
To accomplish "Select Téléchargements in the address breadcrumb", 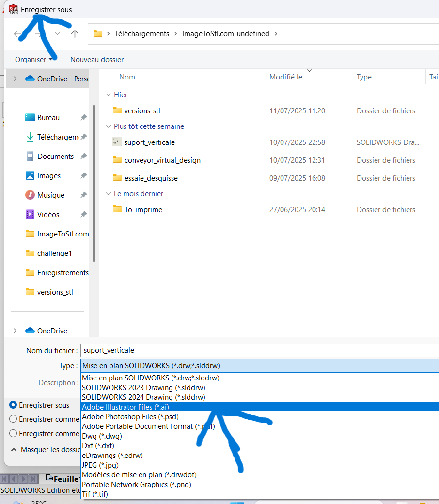I will pos(141,34).
